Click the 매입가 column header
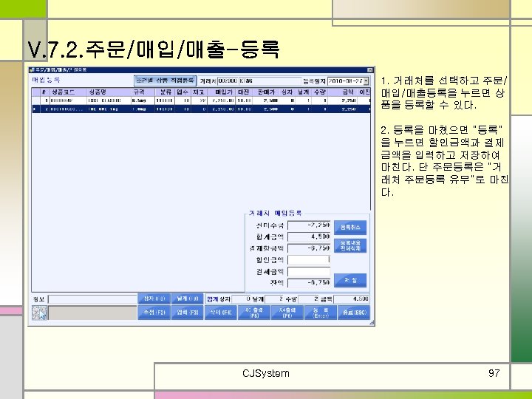Viewport: 532px width, 399px height. click(x=220, y=92)
